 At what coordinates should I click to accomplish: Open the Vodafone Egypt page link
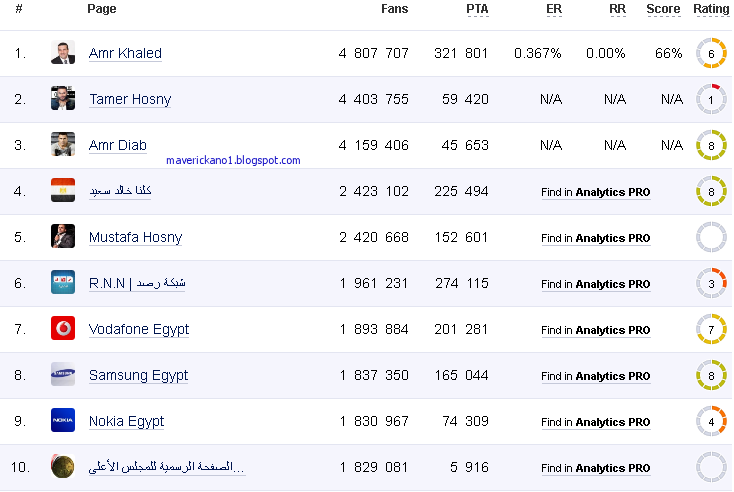tap(139, 329)
